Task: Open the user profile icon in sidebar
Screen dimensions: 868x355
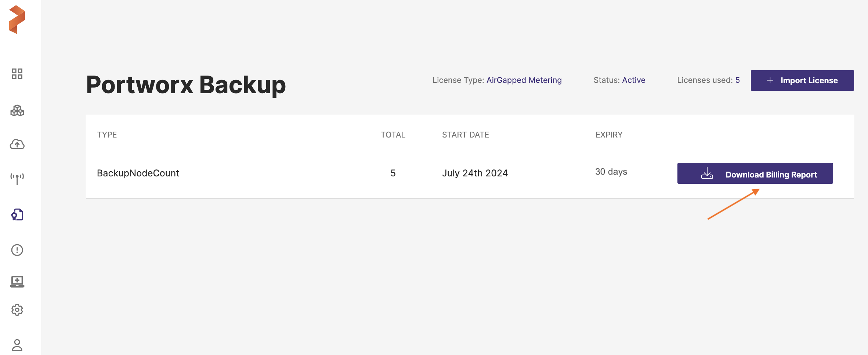Action: pos(17,345)
